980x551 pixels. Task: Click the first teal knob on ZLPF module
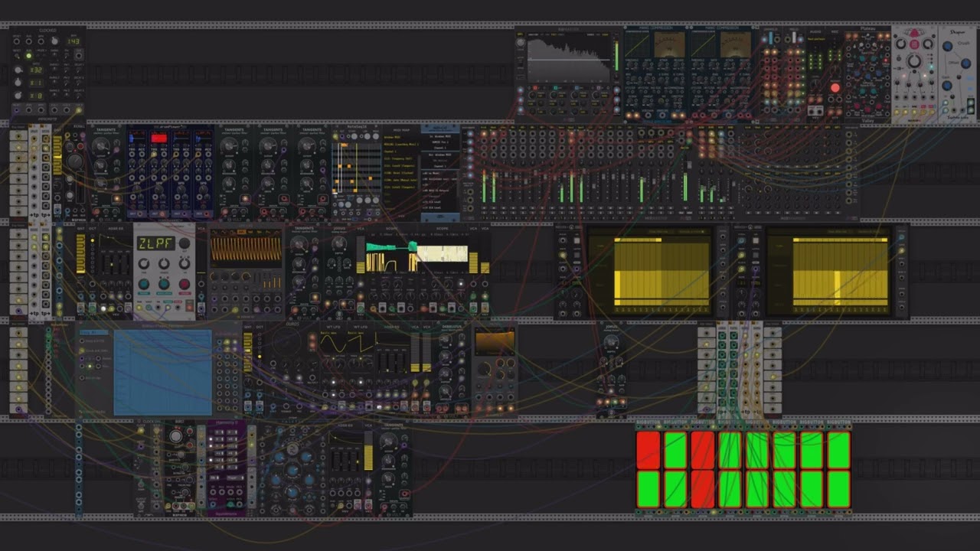(143, 285)
